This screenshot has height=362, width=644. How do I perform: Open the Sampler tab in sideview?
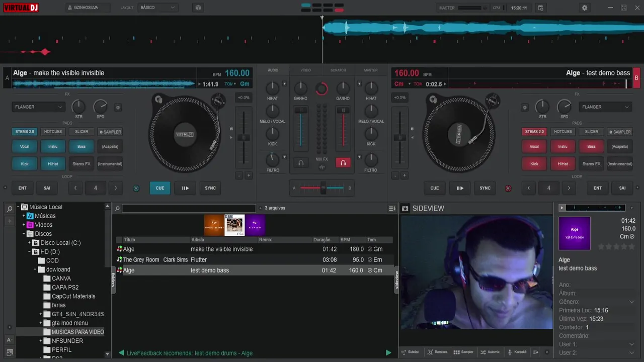[463, 352]
